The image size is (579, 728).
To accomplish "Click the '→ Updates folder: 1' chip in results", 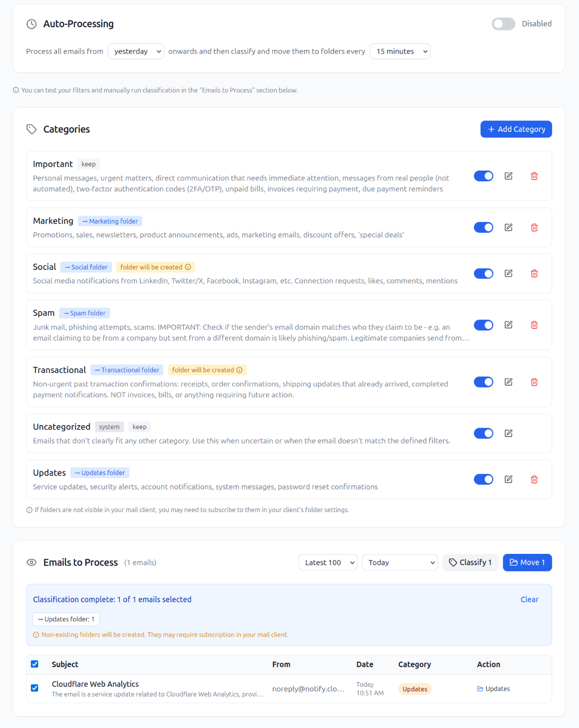I will point(65,619).
